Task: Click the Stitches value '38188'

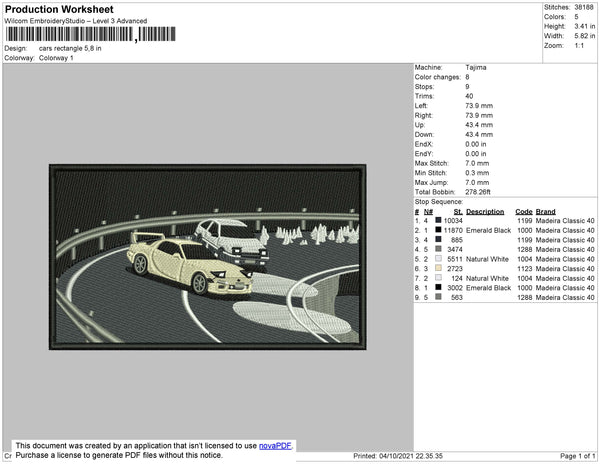Action: pos(584,7)
